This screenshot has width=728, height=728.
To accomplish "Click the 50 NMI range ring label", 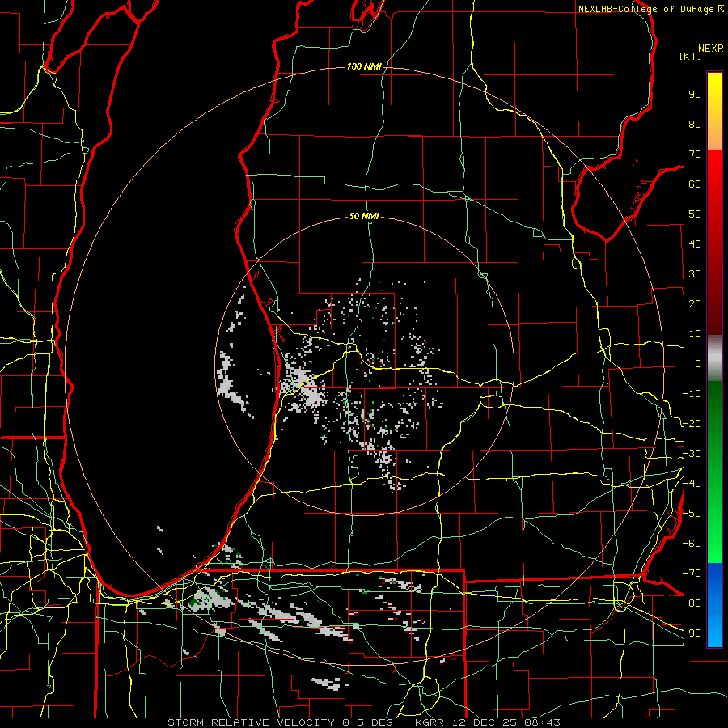I will (364, 216).
